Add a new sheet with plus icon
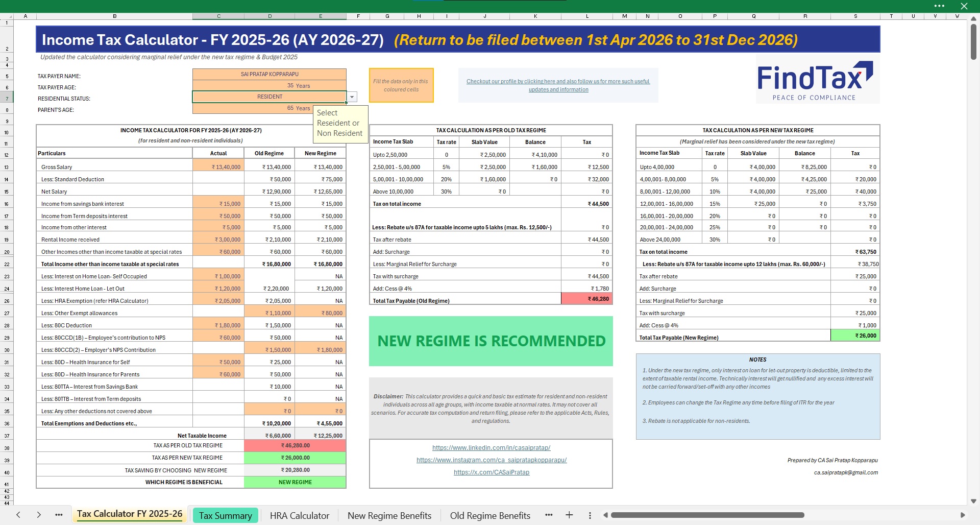 coord(569,515)
